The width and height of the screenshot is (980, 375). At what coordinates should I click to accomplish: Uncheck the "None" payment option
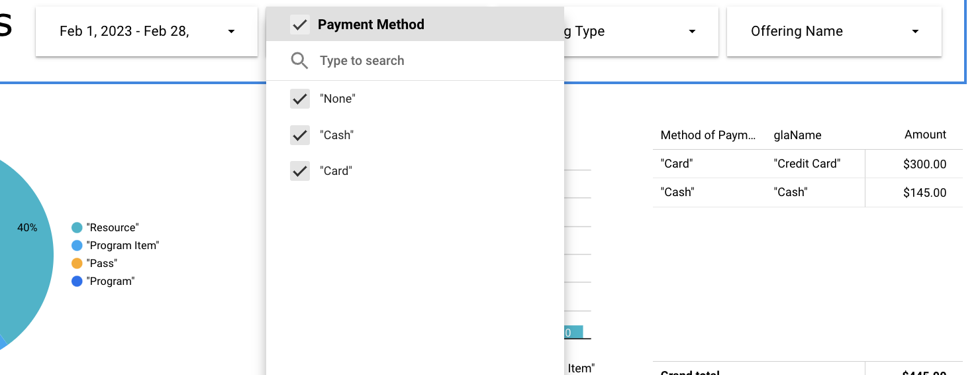point(300,99)
